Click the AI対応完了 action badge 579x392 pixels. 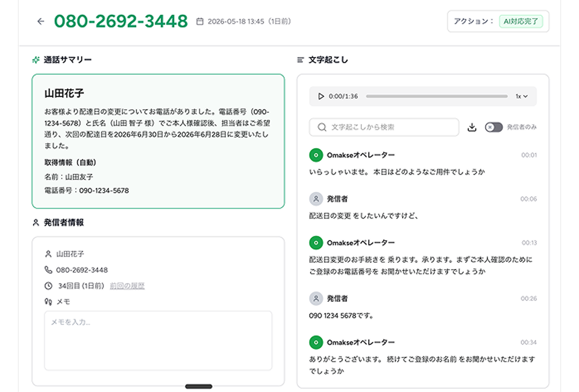pos(521,21)
